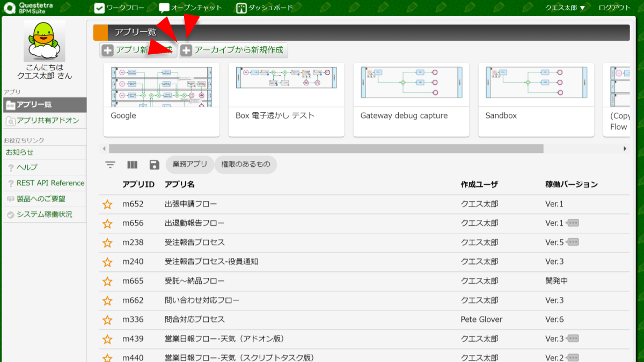Toggle the 権限のあるもの filter chip
This screenshot has height=362, width=644.
pos(246,165)
